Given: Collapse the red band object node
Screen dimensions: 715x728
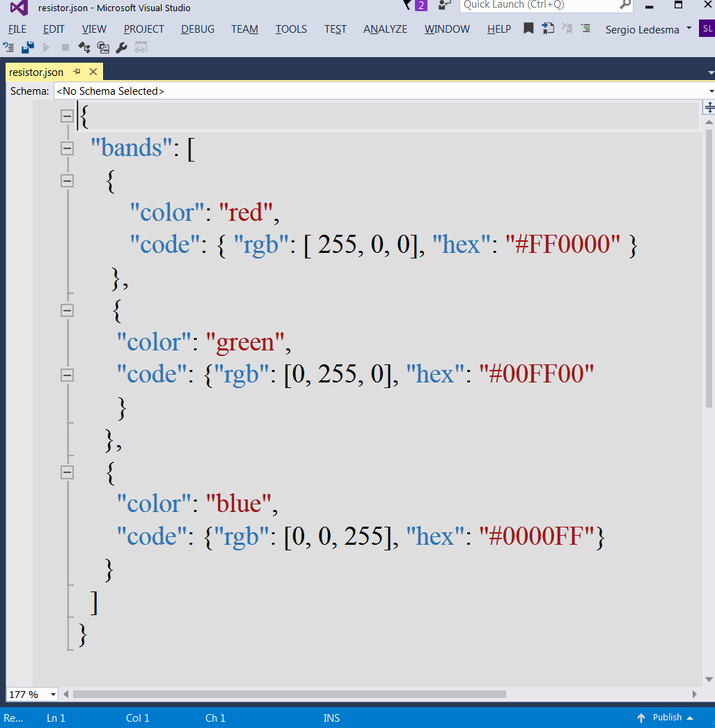Looking at the screenshot, I should pos(68,181).
